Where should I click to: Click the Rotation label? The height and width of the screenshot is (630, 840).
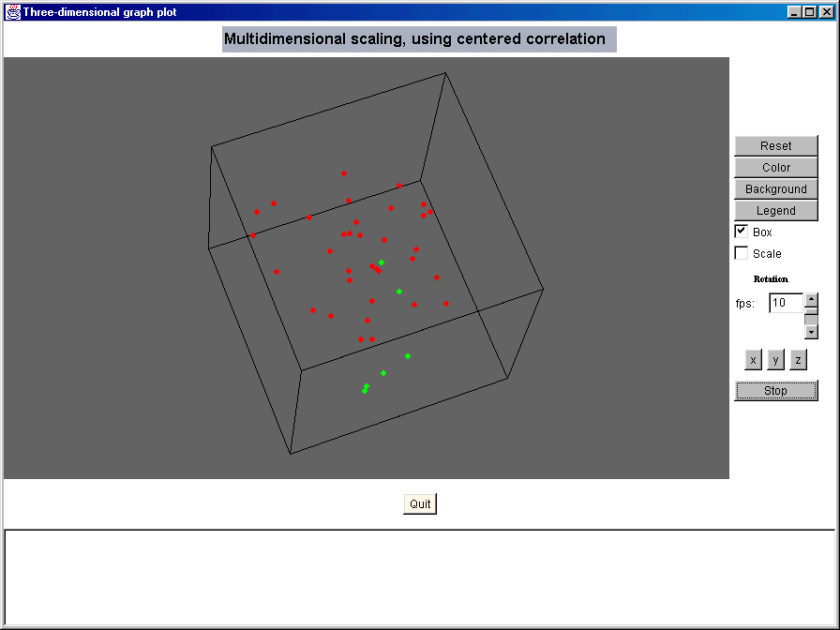771,279
